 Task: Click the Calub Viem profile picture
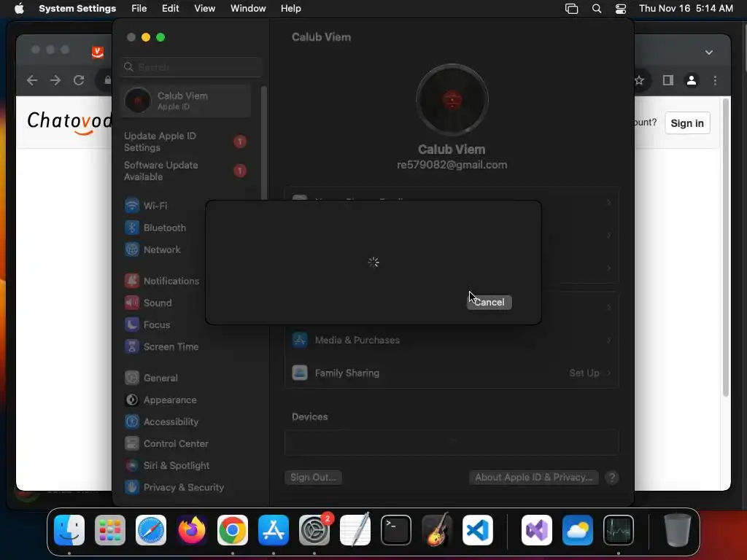[x=452, y=100]
